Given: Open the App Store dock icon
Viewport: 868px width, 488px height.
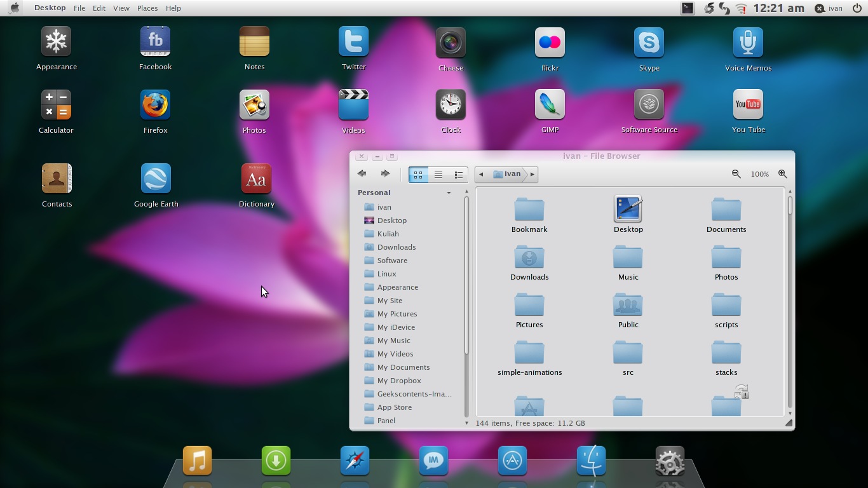Looking at the screenshot, I should [x=512, y=461].
